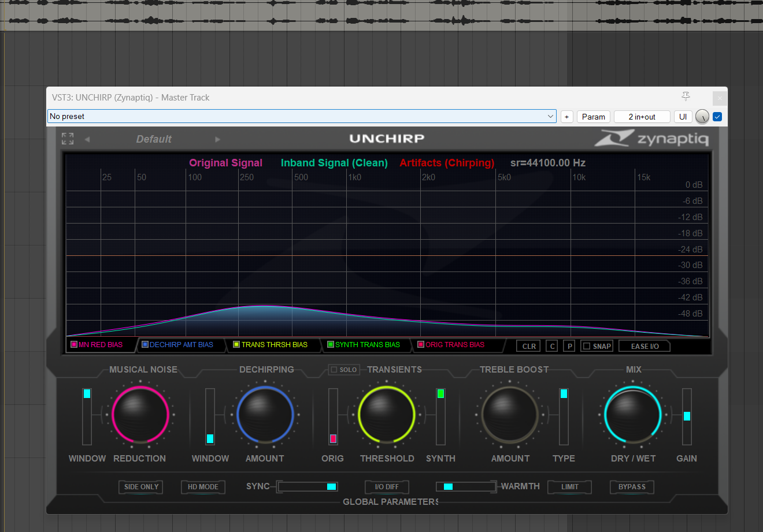The image size is (763, 532).
Task: Toggle the plugin bypass checkbox at top right
Action: (717, 117)
